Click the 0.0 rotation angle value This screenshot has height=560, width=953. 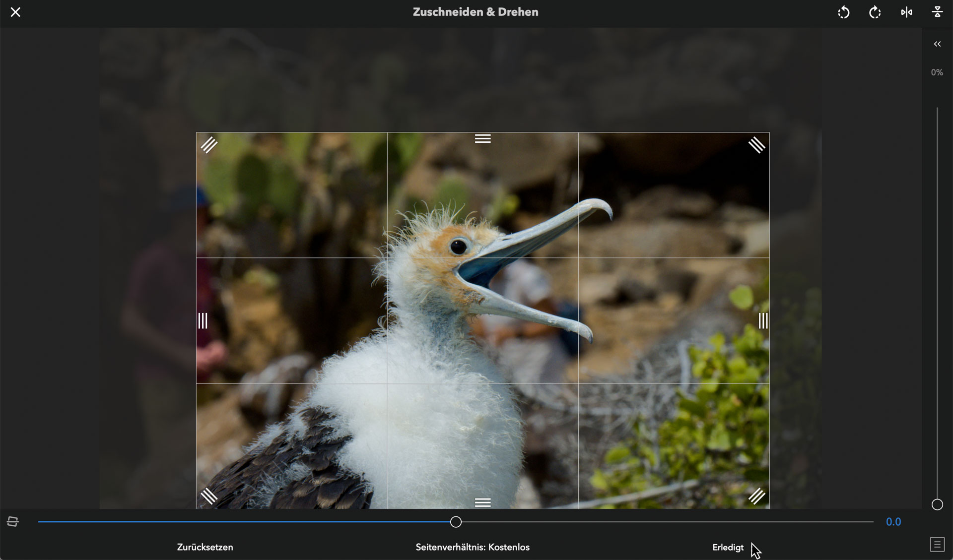coord(893,522)
